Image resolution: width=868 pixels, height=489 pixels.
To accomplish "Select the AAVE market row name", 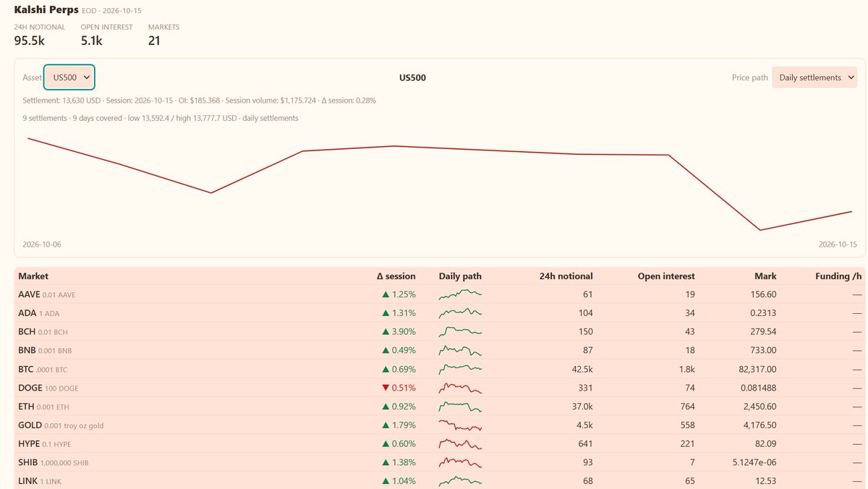I will (29, 294).
